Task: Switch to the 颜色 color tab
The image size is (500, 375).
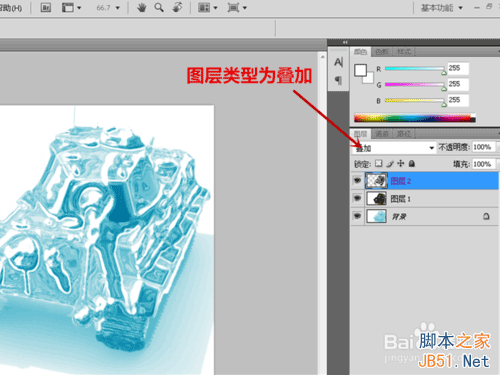Action: pos(360,52)
